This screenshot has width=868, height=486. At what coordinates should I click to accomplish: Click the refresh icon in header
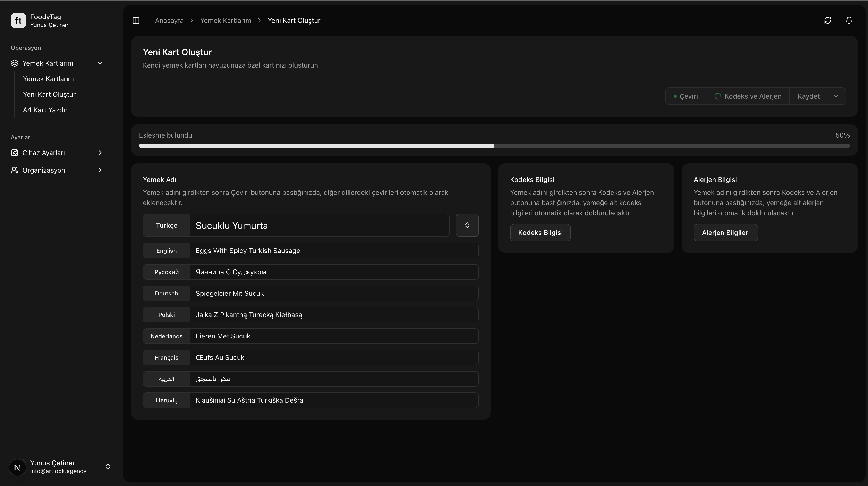coord(828,21)
